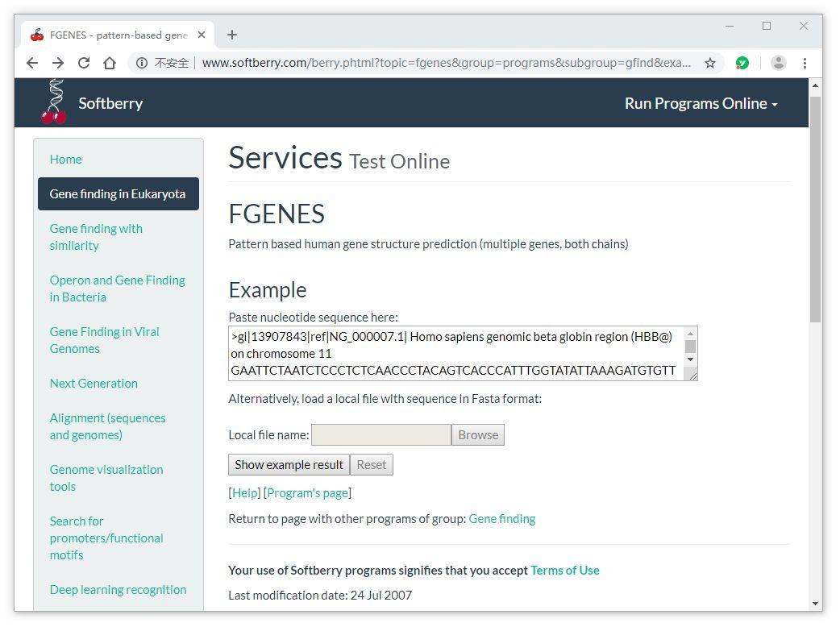Open Operon and Gene Finding in Bacteria
Screen dimensions: 840x627
[118, 289]
